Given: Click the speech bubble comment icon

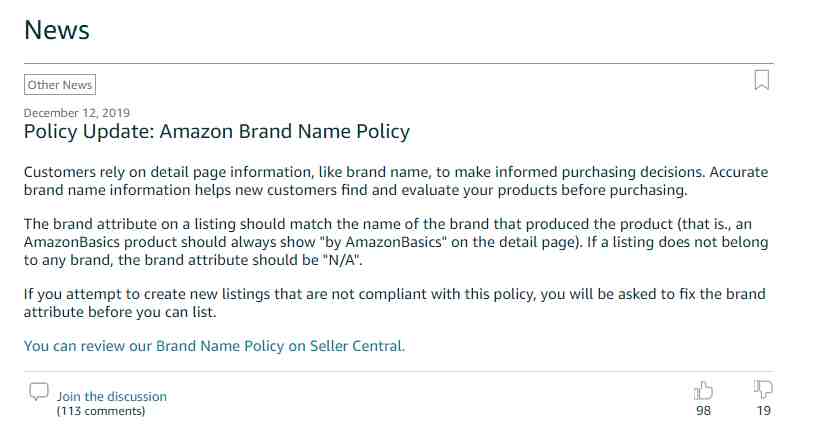Looking at the screenshot, I should tap(39, 392).
